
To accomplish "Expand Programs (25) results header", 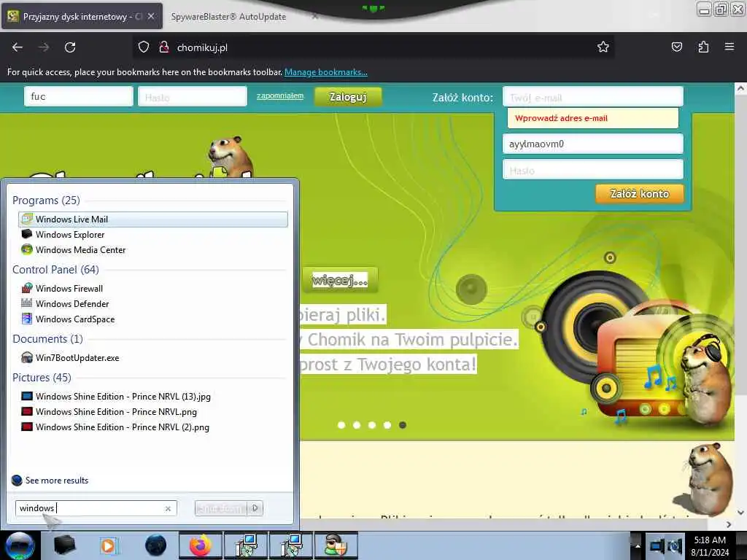I will [x=46, y=200].
